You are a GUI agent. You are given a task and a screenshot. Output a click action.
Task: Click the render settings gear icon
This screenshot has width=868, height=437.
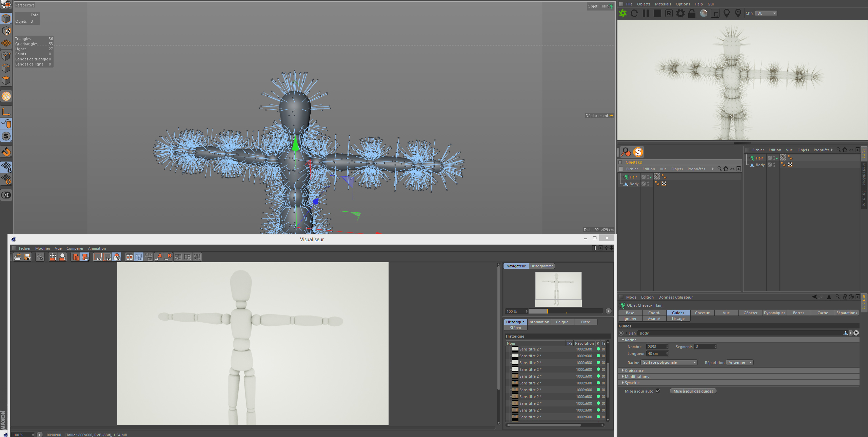[680, 13]
